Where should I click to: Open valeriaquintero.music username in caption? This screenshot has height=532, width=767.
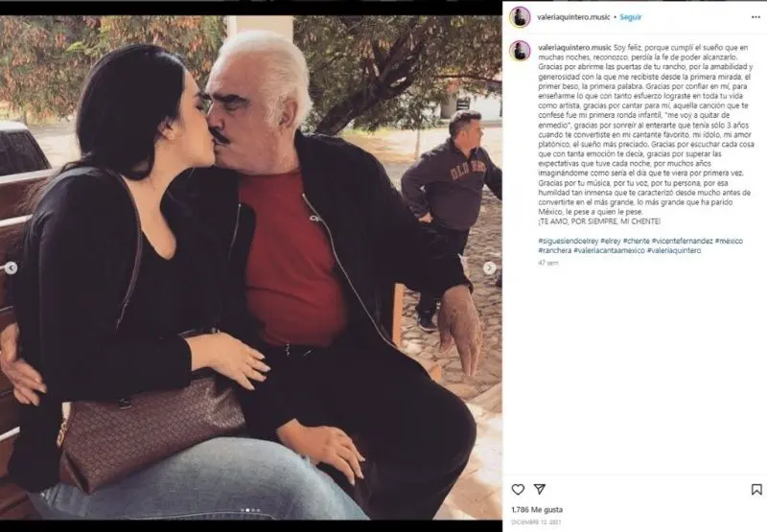pyautogui.click(x=574, y=47)
